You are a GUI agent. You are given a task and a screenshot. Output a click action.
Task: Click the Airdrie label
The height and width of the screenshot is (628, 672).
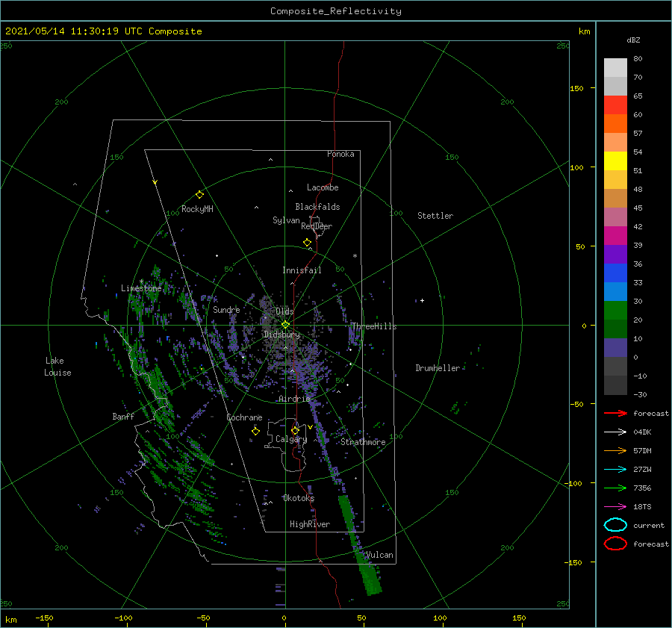tap(294, 399)
